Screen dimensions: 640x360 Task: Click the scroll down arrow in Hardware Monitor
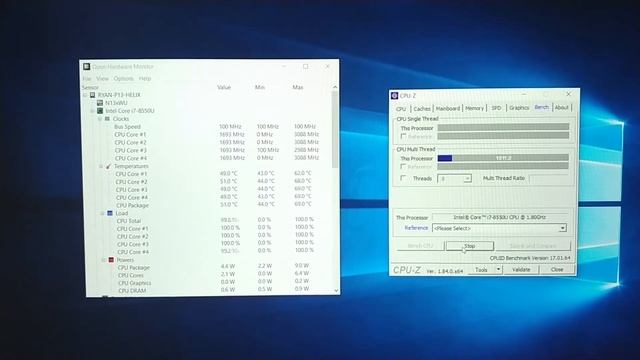(x=336, y=291)
